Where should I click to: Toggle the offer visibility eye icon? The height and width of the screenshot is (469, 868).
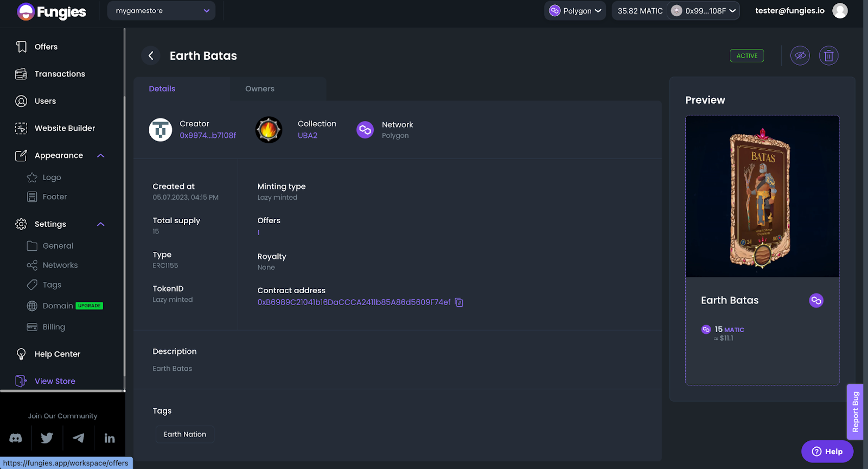pos(800,55)
